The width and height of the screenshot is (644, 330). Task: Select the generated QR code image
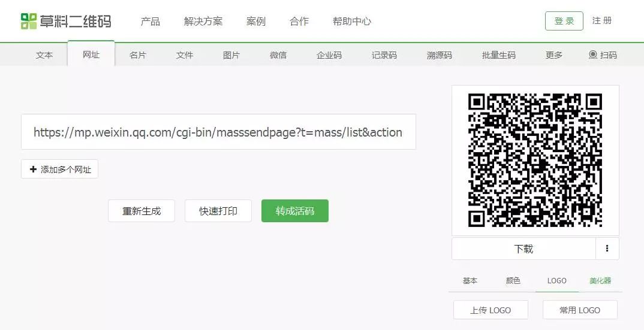(x=535, y=160)
